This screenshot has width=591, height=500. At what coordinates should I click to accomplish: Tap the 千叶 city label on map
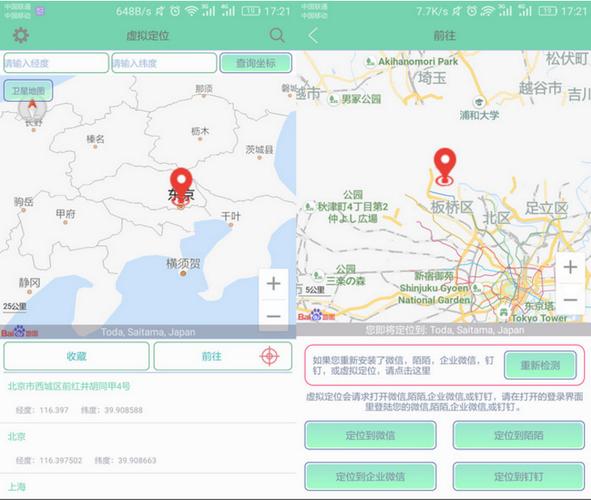230,216
